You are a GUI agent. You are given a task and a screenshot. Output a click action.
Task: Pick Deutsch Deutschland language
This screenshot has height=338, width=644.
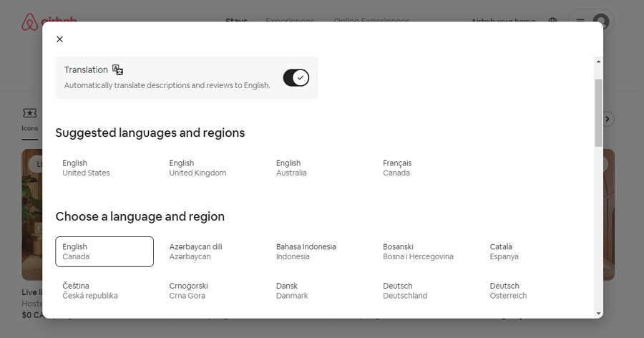tap(405, 291)
